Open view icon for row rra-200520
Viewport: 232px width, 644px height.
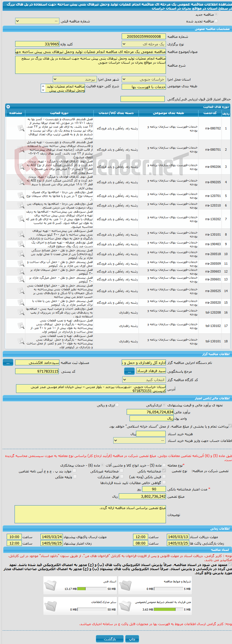point(21,303)
